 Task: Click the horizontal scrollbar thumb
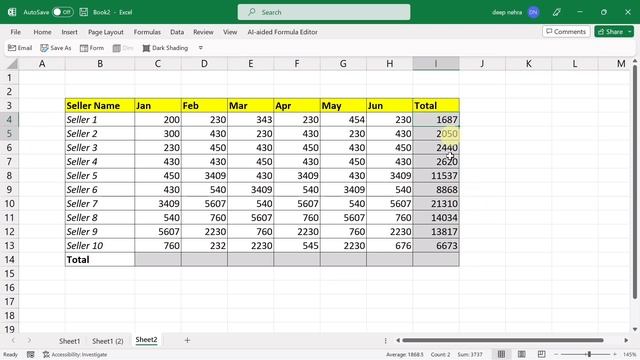point(503,340)
